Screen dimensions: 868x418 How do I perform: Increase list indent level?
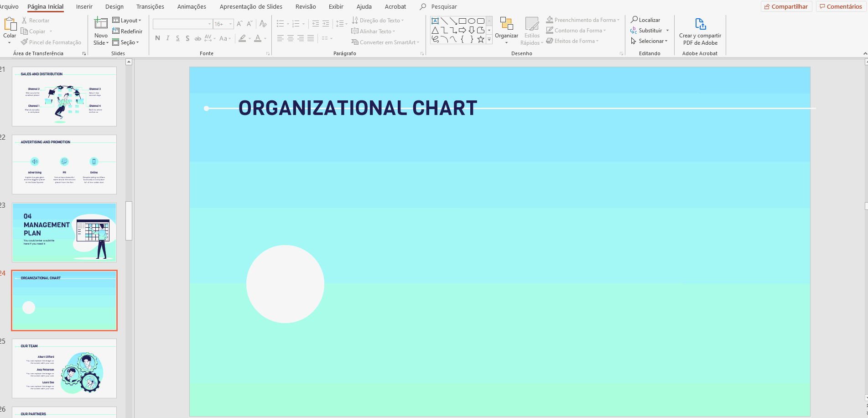coord(326,24)
